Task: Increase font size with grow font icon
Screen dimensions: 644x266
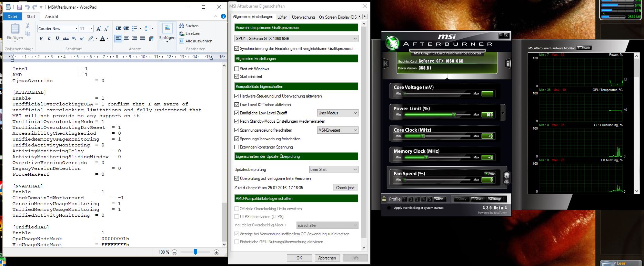Action: coord(99,29)
